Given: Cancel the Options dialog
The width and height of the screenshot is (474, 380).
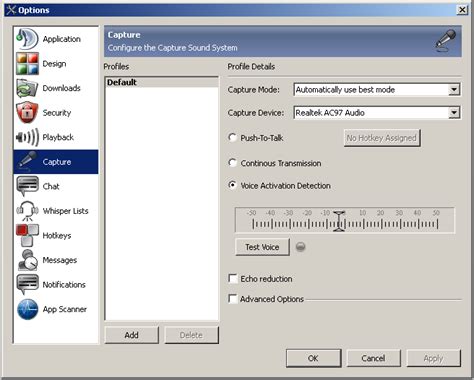Looking at the screenshot, I should [373, 358].
